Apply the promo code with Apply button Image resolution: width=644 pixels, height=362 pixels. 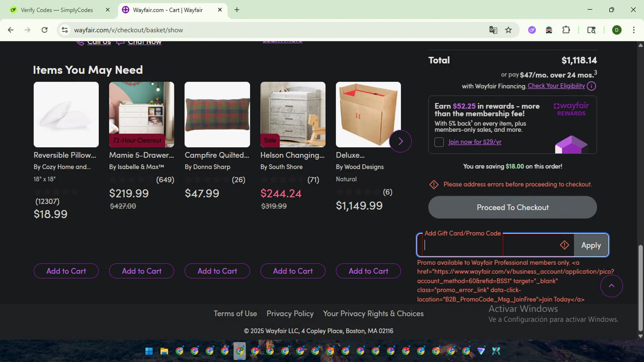click(591, 245)
